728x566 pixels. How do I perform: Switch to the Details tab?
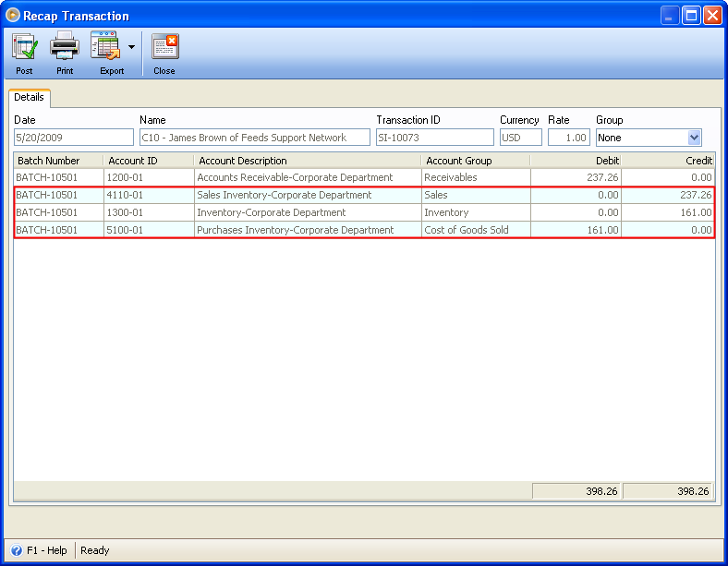[30, 98]
